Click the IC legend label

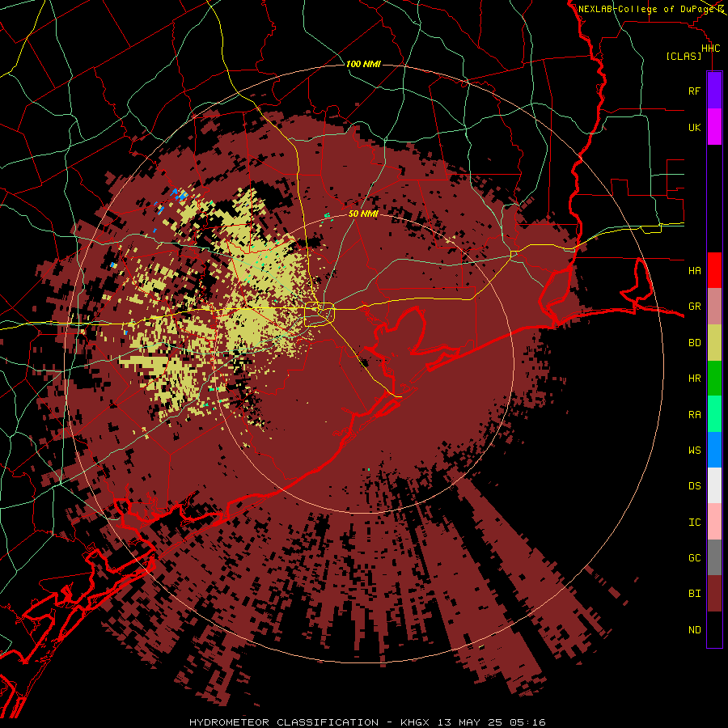coord(694,522)
